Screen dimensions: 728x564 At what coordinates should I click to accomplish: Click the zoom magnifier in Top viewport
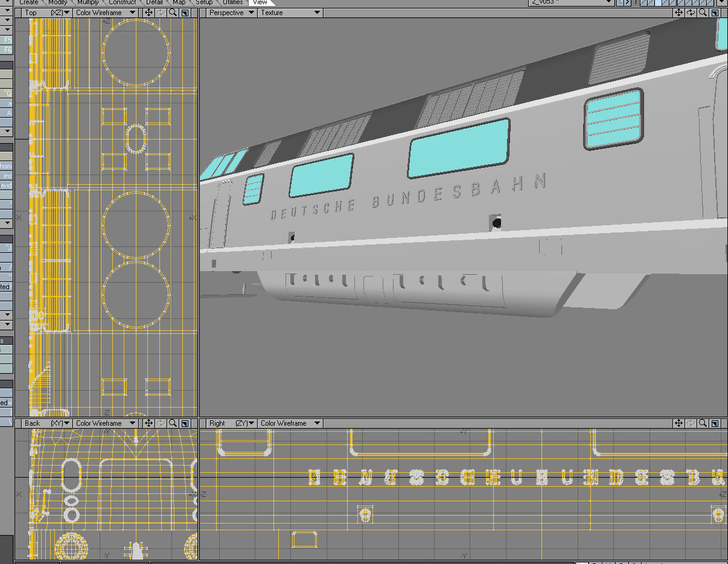(173, 13)
